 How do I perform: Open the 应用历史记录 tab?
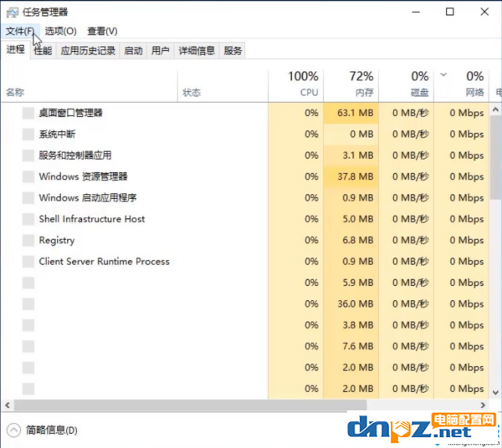coord(88,50)
